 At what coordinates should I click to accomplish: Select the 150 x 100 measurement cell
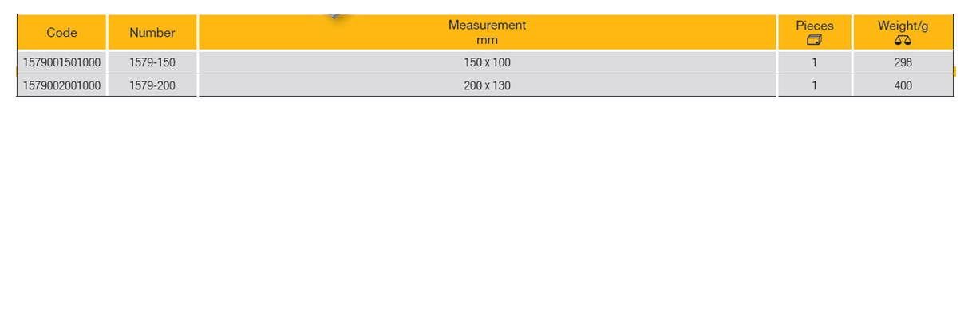pos(487,62)
